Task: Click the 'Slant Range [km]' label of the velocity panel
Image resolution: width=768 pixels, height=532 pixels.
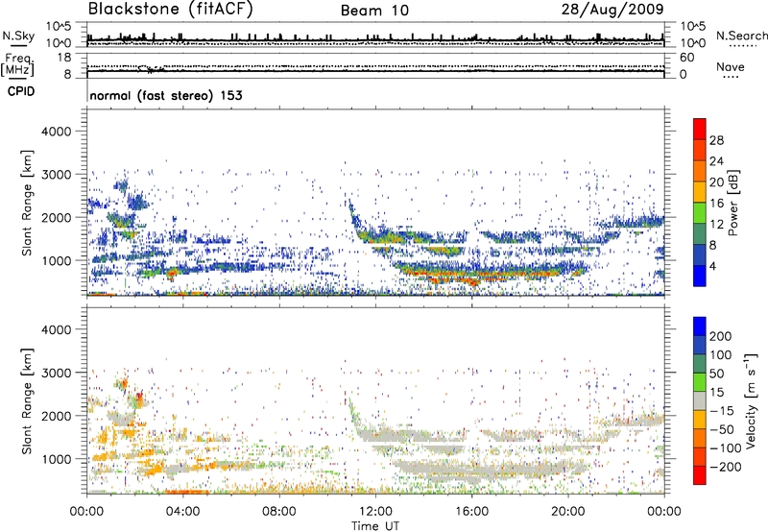Action: (x=28, y=400)
